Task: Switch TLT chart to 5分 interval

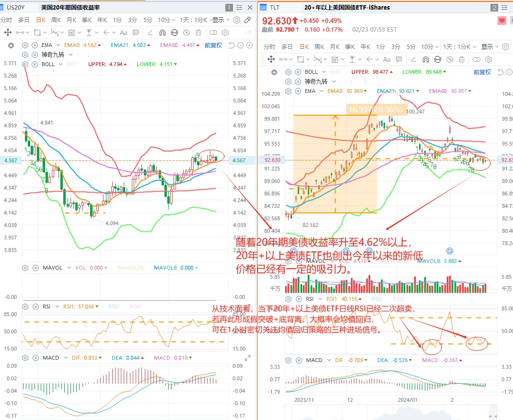Action: pyautogui.click(x=411, y=47)
